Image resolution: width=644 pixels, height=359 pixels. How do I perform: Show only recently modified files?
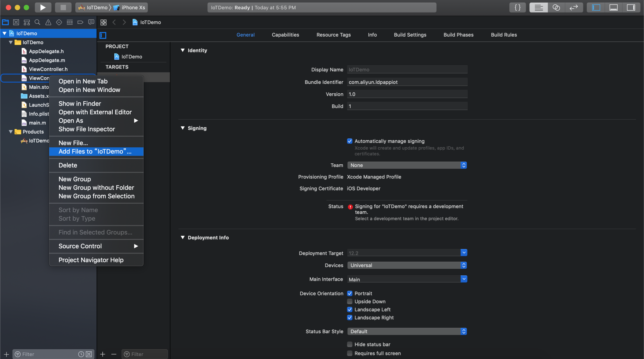(x=81, y=354)
